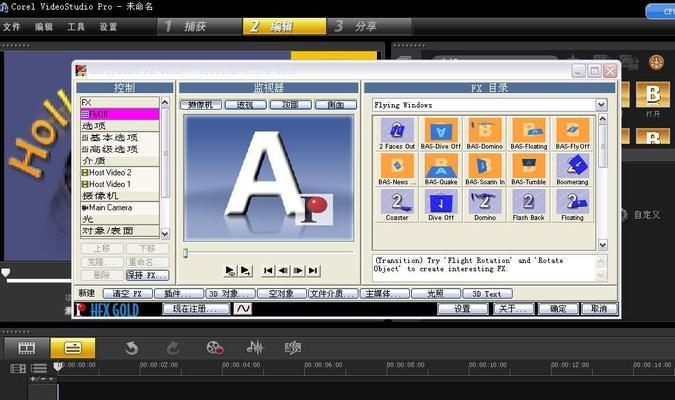Viewport: 675px width, 400px height.
Task: Click the 文件介质 button
Action: 332,294
